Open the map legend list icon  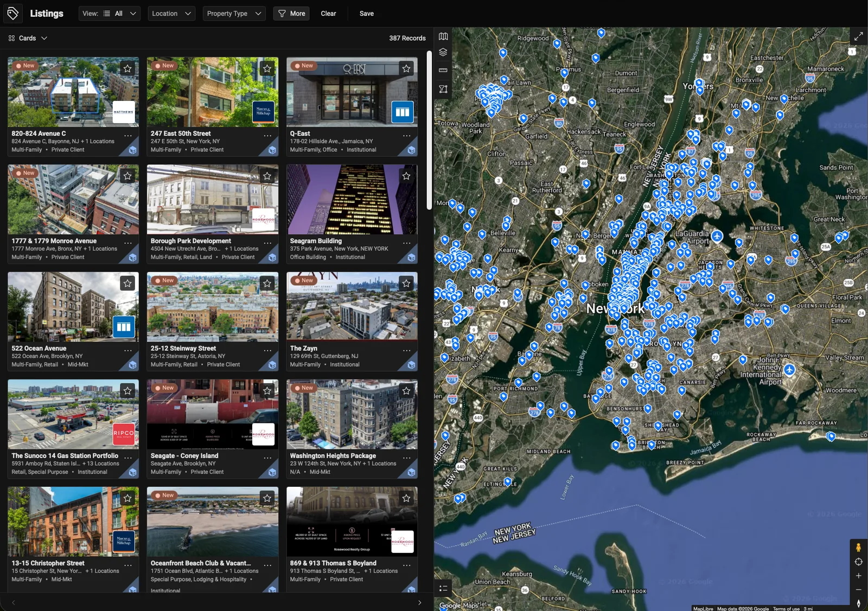point(443,588)
